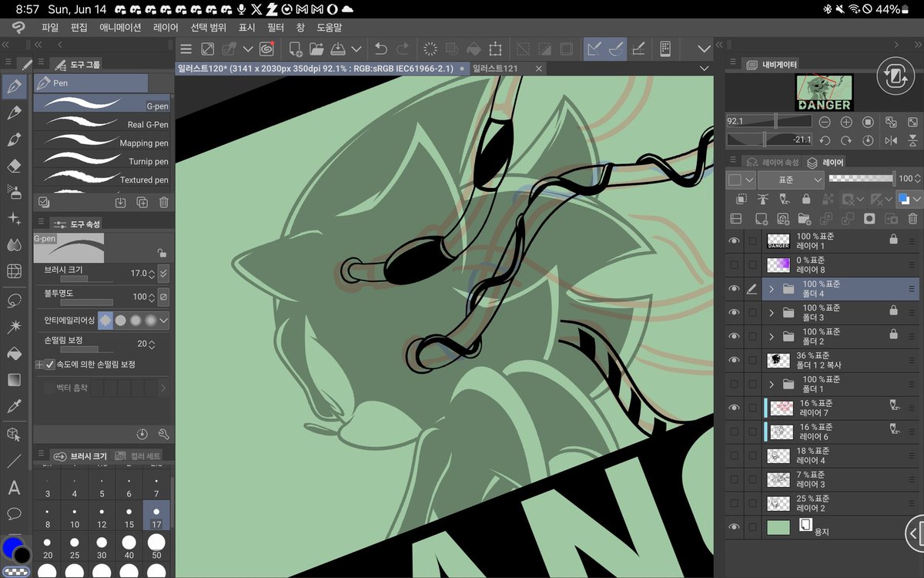
Task: Pick brush size 10 preset
Action: pos(75,516)
